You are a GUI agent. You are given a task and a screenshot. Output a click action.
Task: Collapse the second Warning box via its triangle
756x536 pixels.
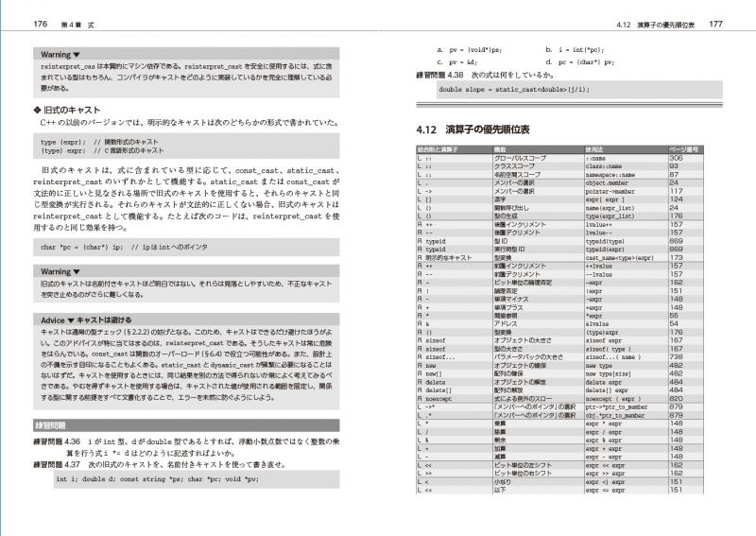pos(77,272)
